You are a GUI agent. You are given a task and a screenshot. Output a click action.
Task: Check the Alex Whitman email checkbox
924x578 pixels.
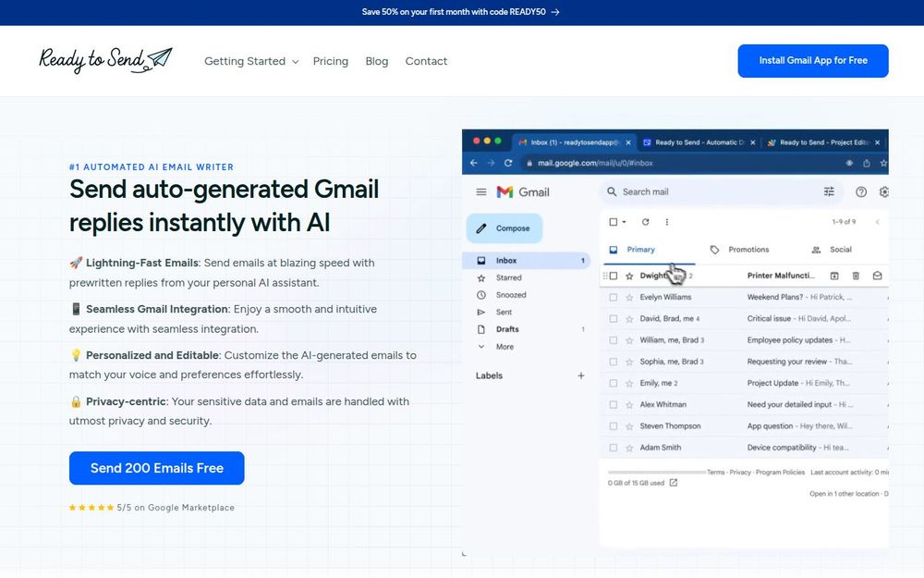[614, 405]
